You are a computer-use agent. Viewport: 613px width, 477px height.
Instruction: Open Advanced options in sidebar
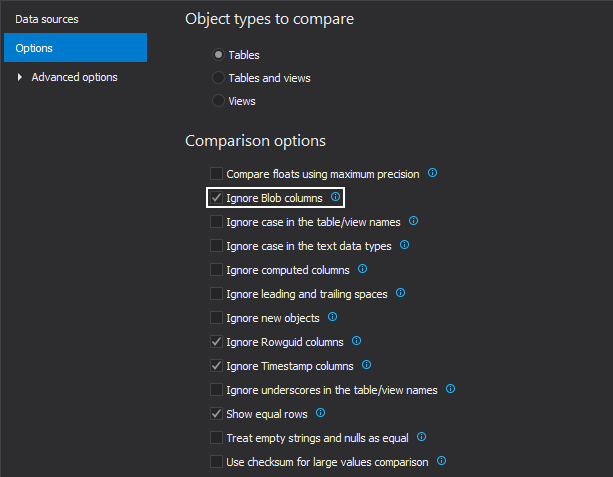(x=74, y=77)
